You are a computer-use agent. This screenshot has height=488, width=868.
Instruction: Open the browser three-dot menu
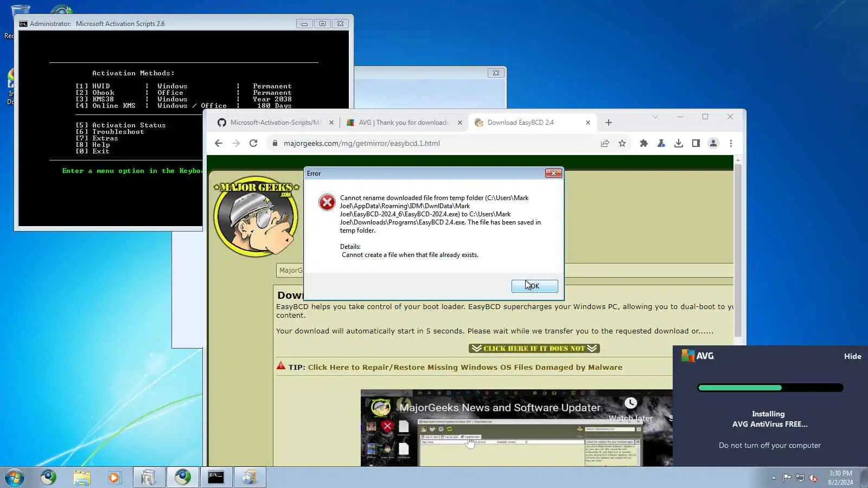pos(731,143)
